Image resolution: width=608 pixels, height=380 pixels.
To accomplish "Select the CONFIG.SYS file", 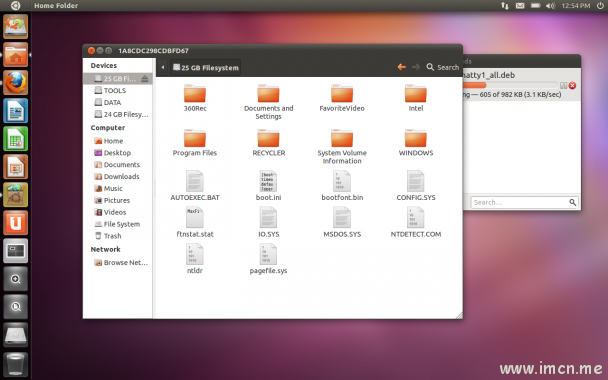I will click(x=416, y=185).
